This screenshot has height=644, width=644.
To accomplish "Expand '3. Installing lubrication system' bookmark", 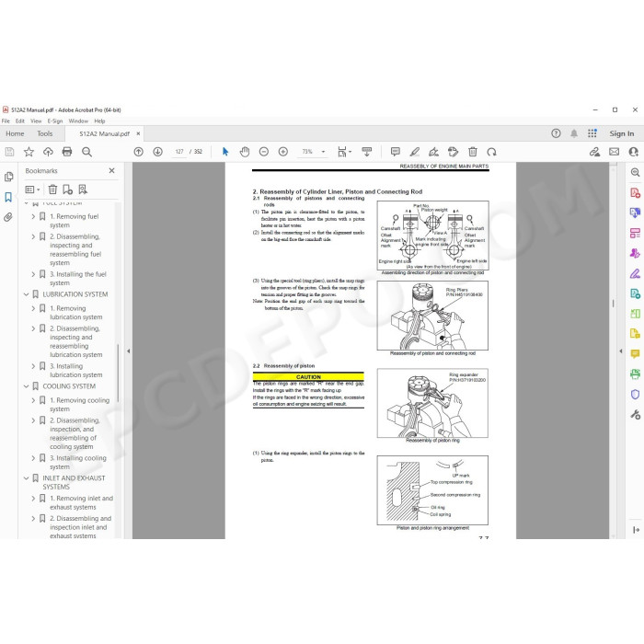I will coord(33,366).
